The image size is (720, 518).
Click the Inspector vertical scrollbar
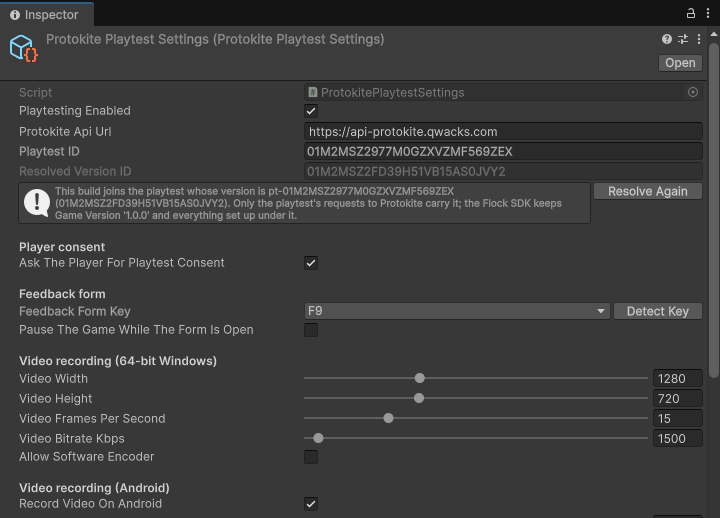(x=714, y=210)
